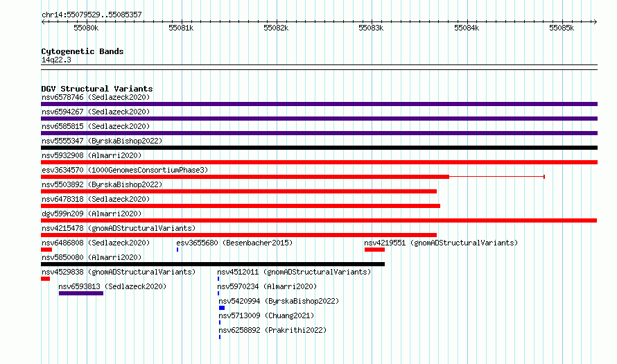Open the nsv6585815 (Sedlazeck2020) label
The image size is (617, 364).
click(x=96, y=126)
